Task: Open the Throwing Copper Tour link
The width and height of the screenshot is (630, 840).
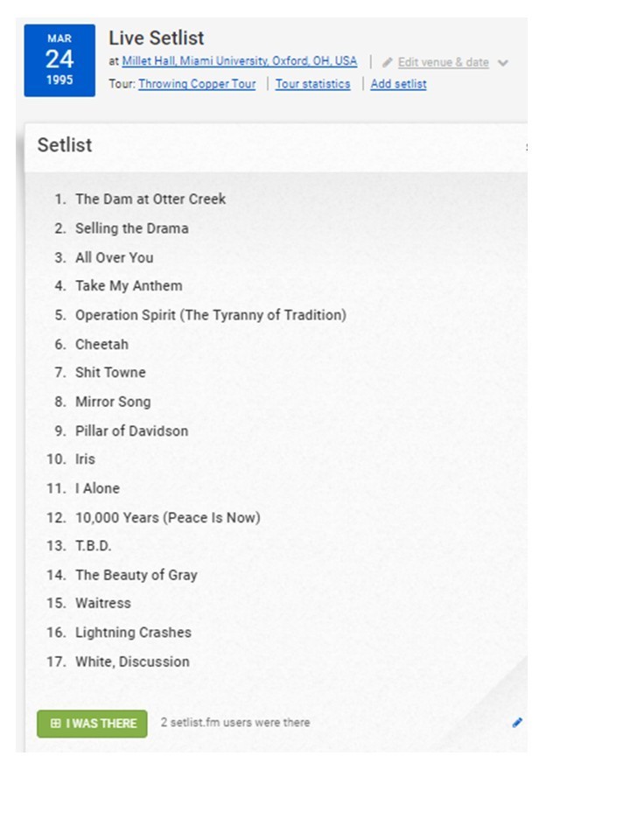Action: coord(197,84)
